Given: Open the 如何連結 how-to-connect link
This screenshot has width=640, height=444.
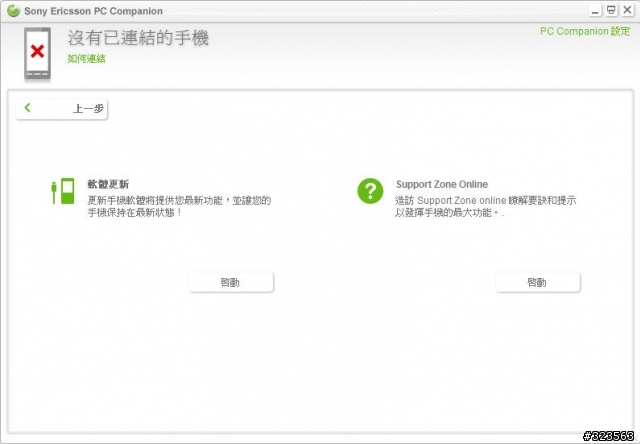Looking at the screenshot, I should point(86,59).
